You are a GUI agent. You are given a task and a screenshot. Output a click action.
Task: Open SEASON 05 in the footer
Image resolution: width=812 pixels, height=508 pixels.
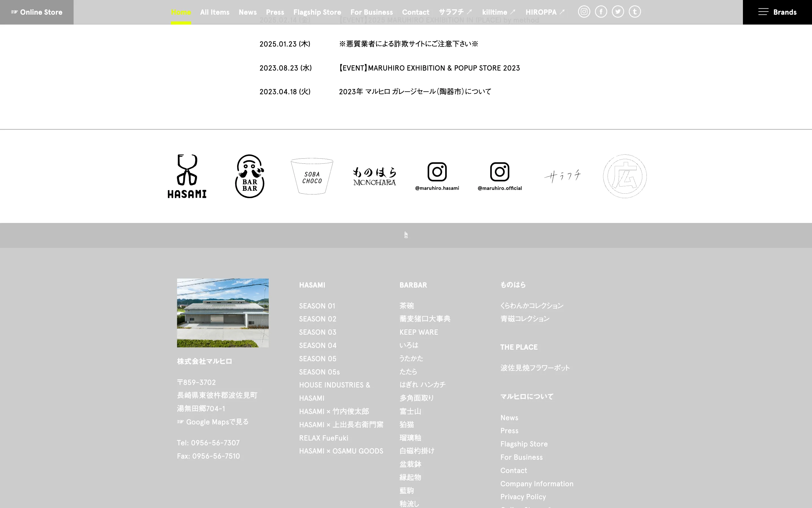point(317,359)
